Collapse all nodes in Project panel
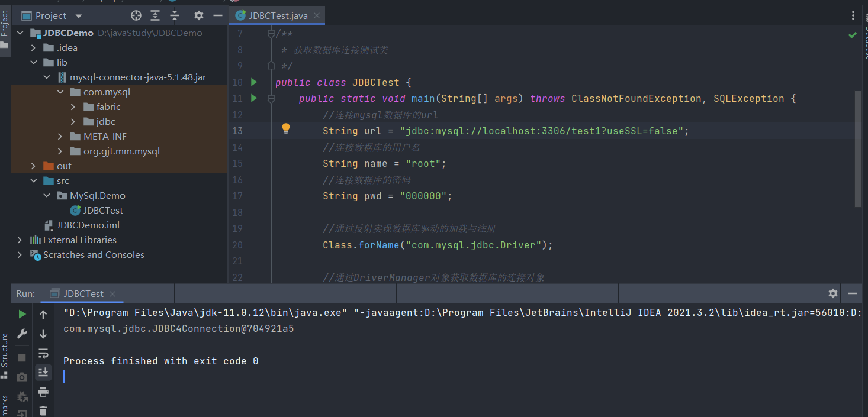This screenshot has width=868, height=417. (175, 15)
